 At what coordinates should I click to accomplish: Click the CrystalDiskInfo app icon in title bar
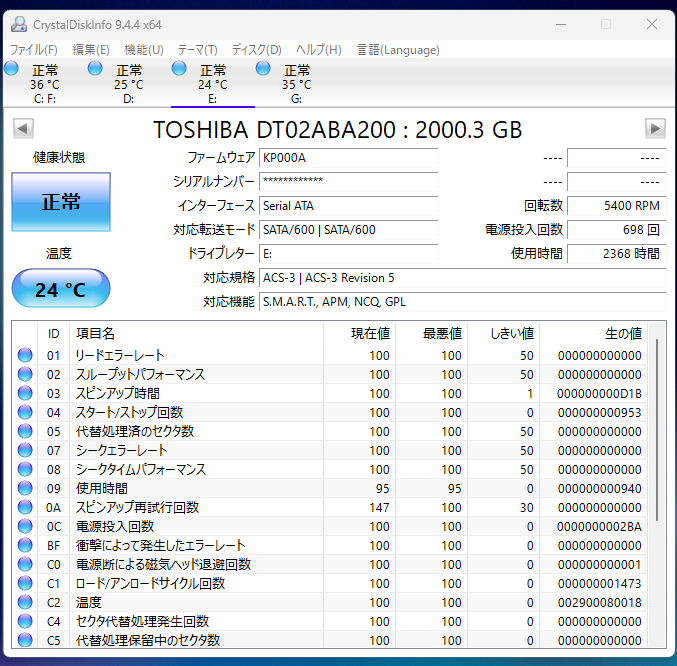pyautogui.click(x=19, y=24)
